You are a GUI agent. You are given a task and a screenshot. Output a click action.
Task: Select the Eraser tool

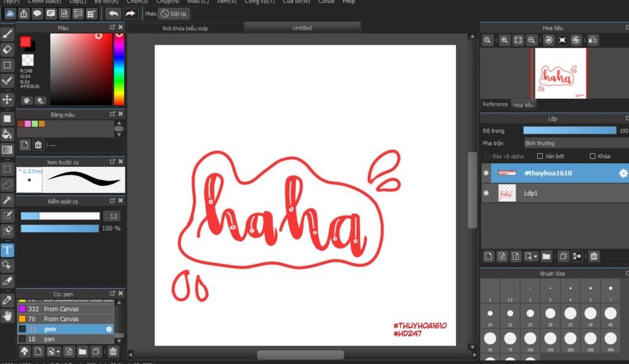pyautogui.click(x=7, y=50)
